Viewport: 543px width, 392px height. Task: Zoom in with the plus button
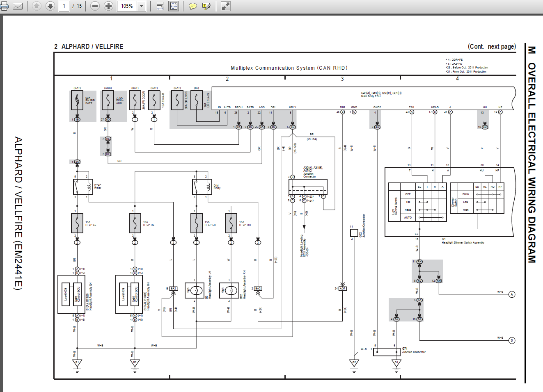pyautogui.click(x=108, y=6)
